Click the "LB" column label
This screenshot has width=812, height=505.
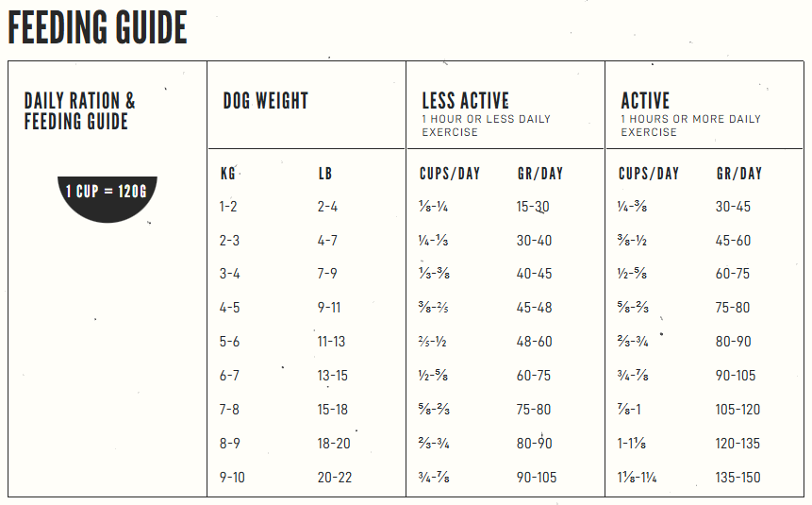pyautogui.click(x=325, y=174)
